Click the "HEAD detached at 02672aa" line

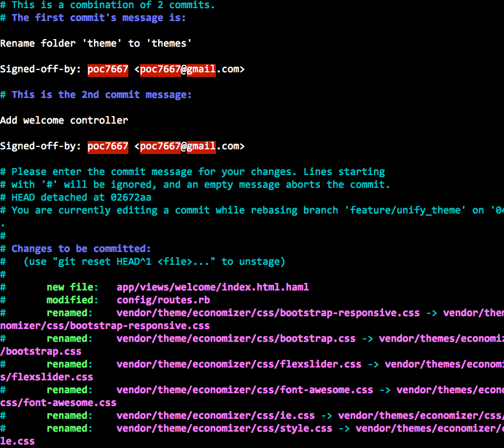pyautogui.click(x=81, y=198)
